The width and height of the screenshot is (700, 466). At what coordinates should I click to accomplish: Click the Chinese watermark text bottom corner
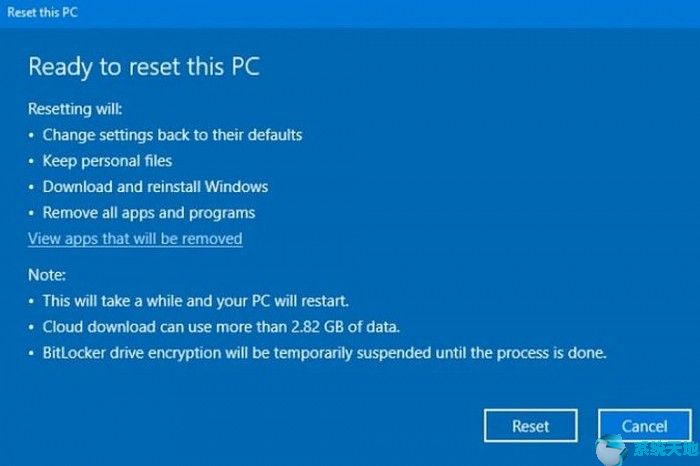pyautogui.click(x=665, y=450)
